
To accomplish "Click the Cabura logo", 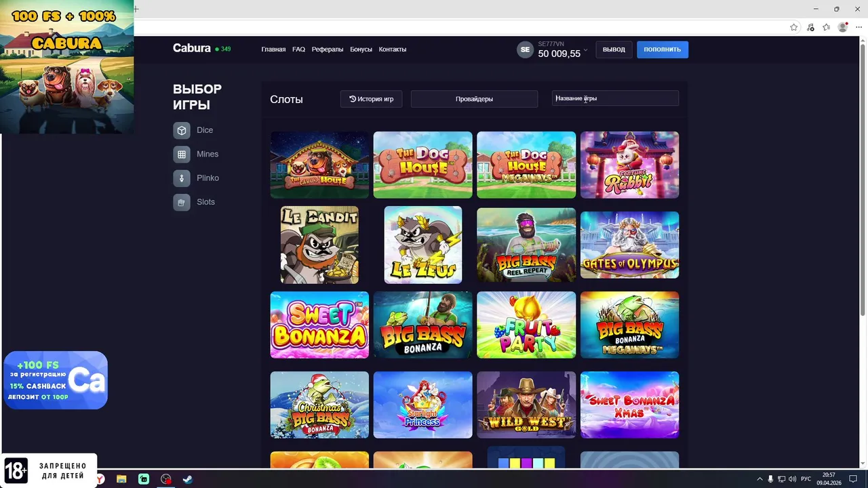I will coord(191,48).
